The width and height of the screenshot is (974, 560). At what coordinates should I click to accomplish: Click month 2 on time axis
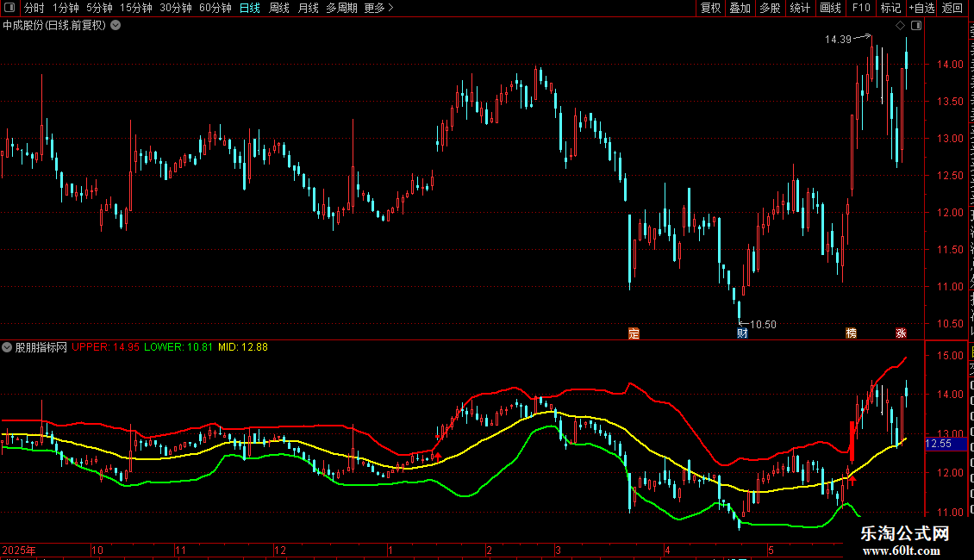pos(489,550)
